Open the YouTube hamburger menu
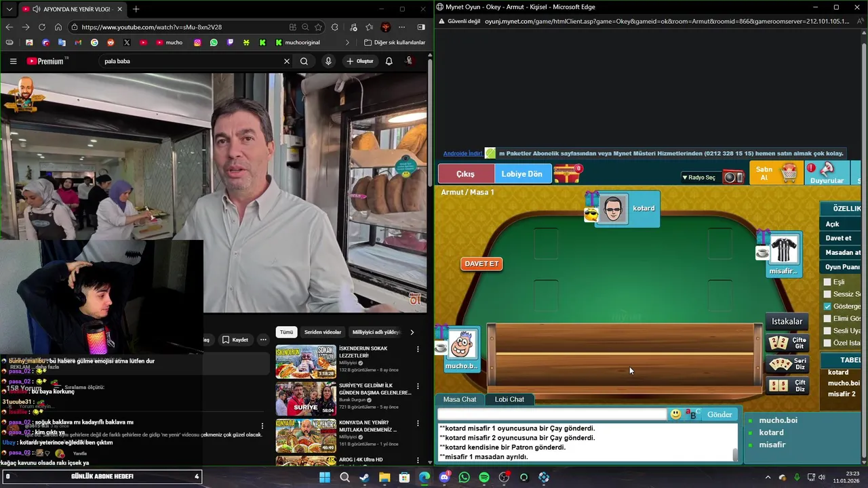 point(13,61)
